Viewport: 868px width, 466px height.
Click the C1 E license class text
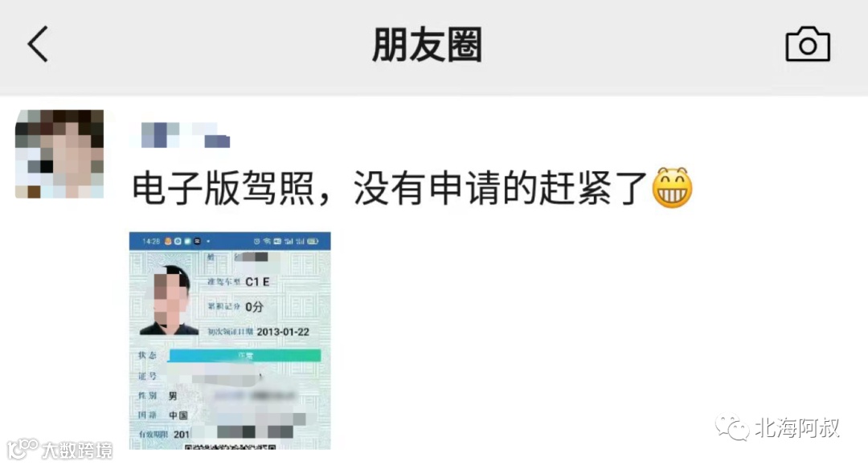coord(257,282)
